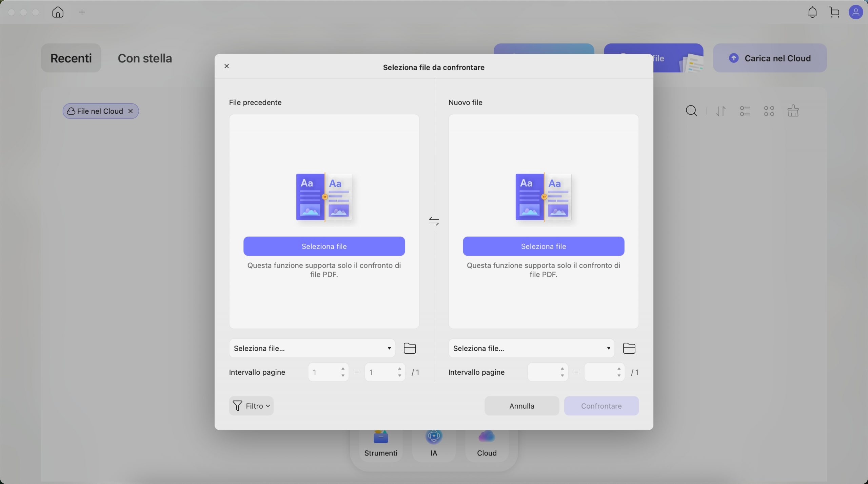Open a new tab with the plus icon
The width and height of the screenshot is (868, 484).
[82, 12]
